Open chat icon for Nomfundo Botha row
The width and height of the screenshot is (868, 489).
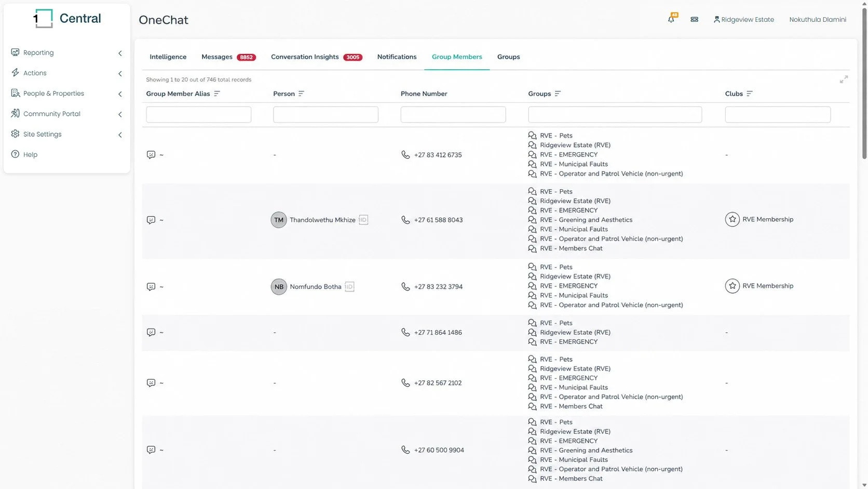151,286
